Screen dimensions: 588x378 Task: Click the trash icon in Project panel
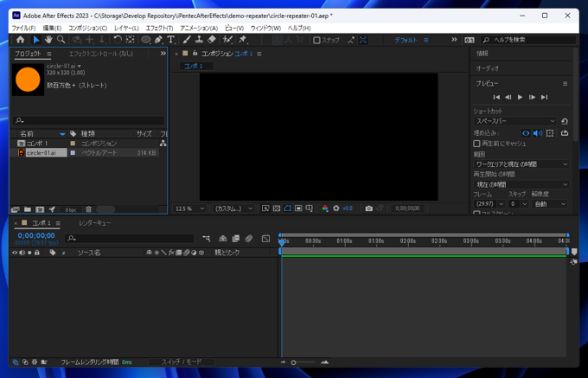click(88, 209)
